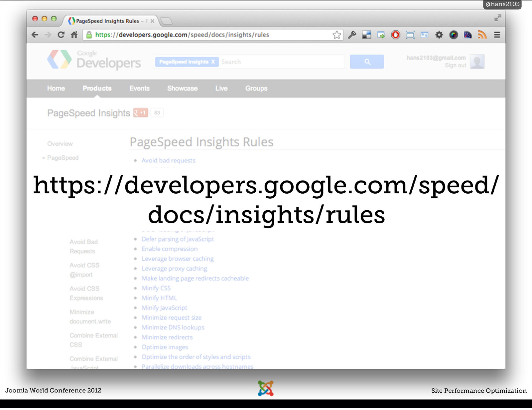
Task: Select Avoid CSS @import sidebar item
Action: tap(84, 270)
